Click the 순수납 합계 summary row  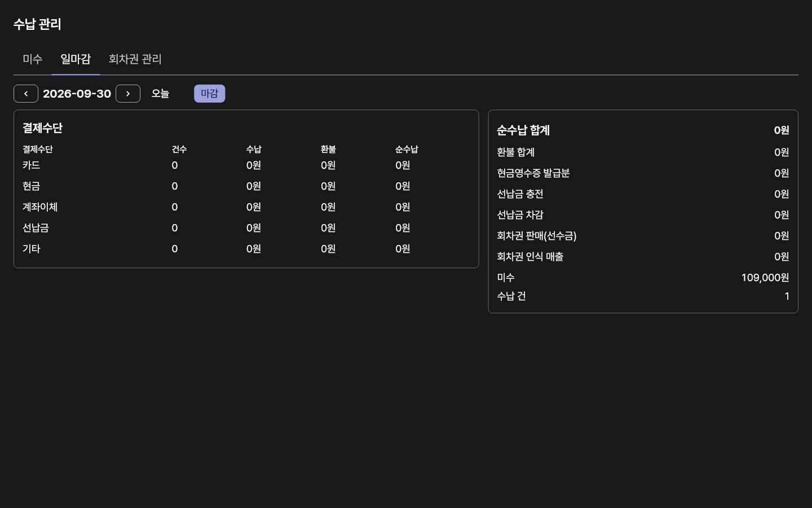tap(643, 130)
